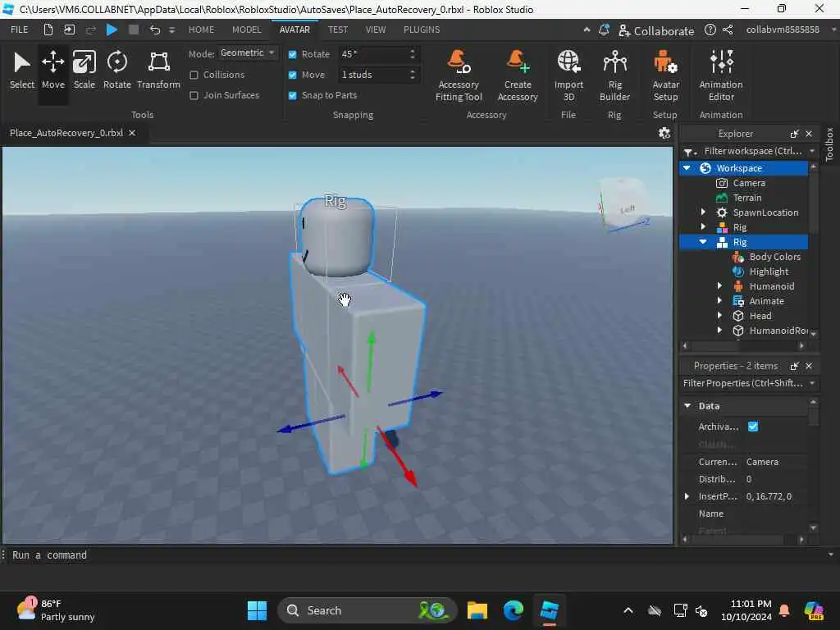Launch Create Accessory
Viewport: 840px width, 630px height.
point(518,76)
